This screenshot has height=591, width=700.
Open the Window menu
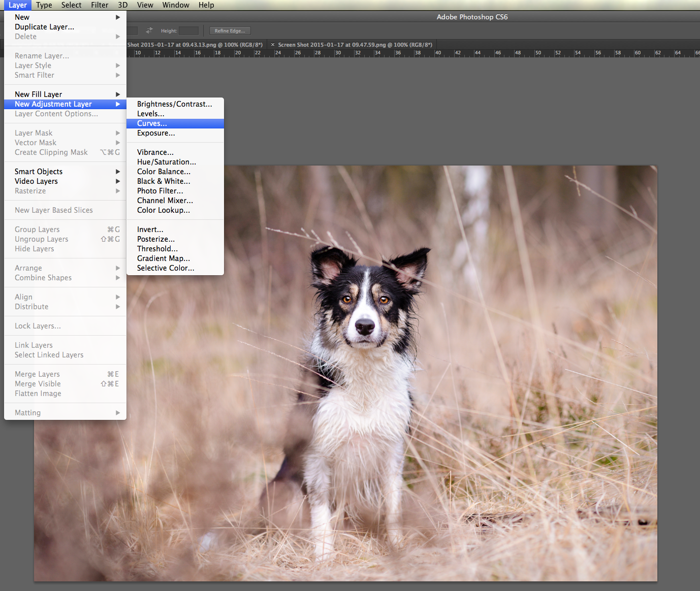176,5
